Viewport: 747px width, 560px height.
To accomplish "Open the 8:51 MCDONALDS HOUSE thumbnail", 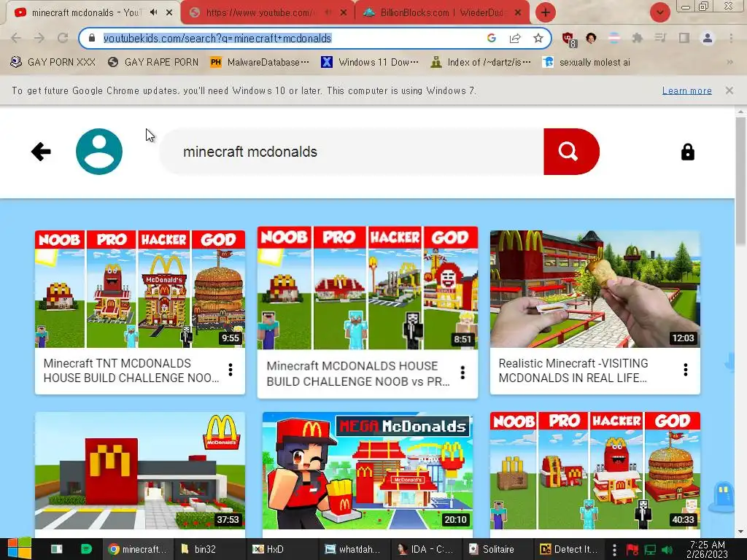I will (368, 288).
